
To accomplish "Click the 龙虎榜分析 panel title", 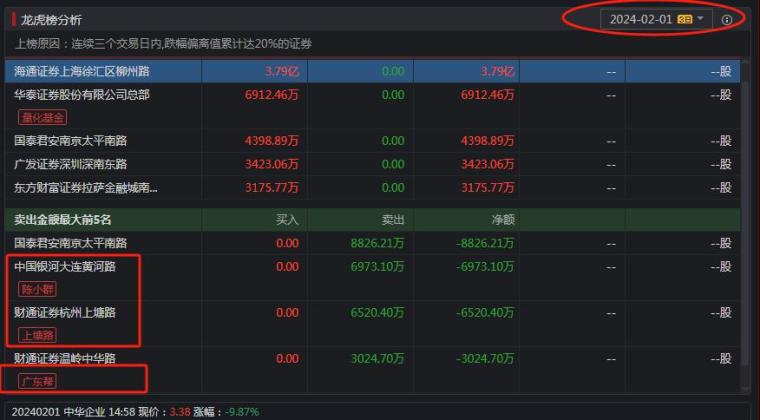I will (x=51, y=20).
